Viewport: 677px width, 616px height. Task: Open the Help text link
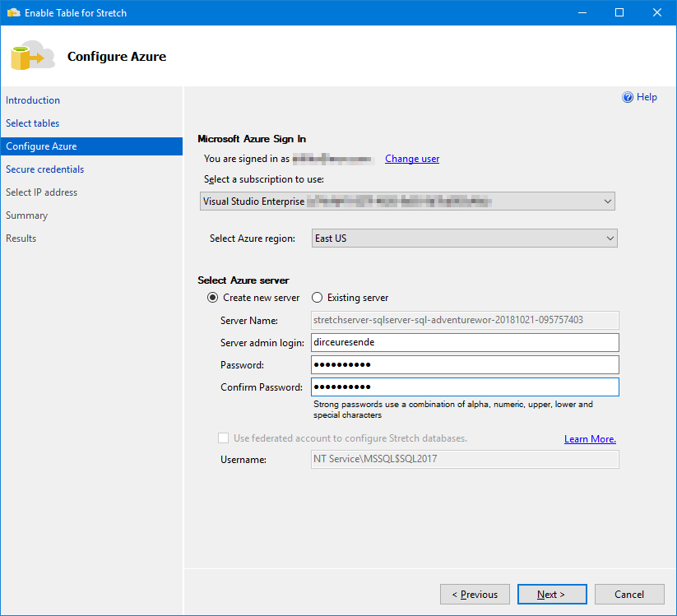647,97
